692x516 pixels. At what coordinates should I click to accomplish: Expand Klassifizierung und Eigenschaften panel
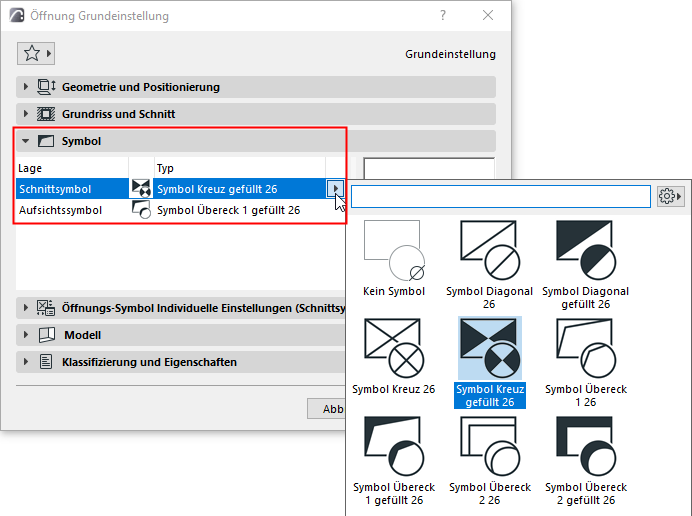pos(26,362)
